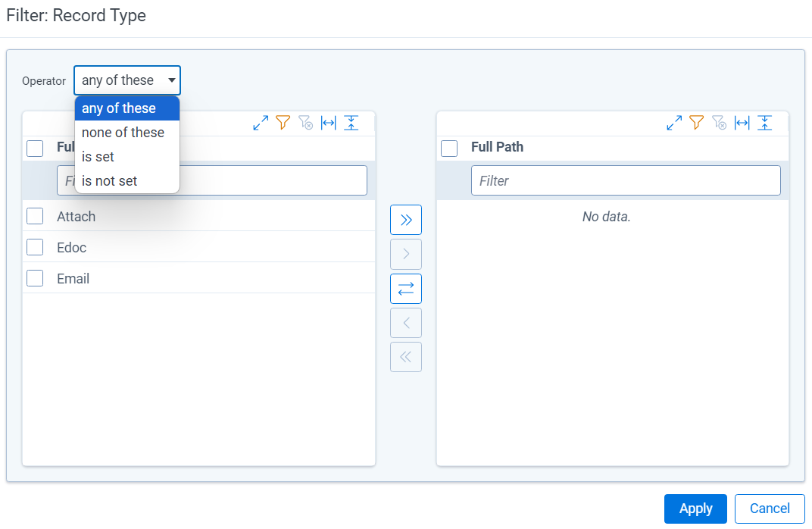
Task: Select the Attach row text
Action: [x=76, y=217]
